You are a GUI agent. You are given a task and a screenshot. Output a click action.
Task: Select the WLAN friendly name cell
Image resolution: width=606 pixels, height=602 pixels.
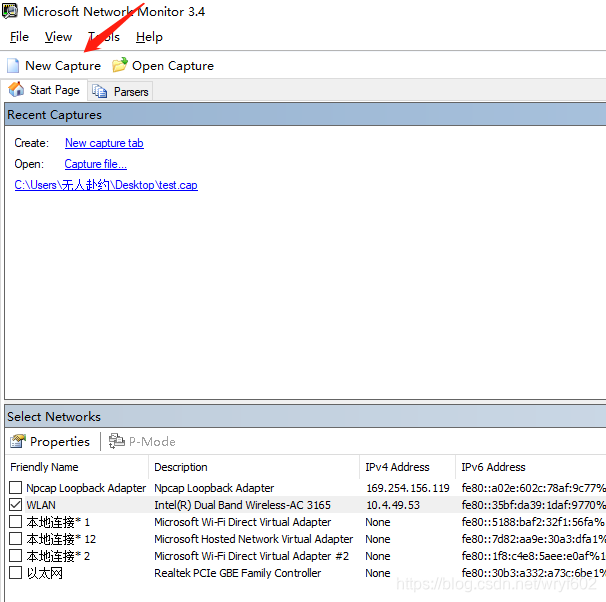[41, 505]
